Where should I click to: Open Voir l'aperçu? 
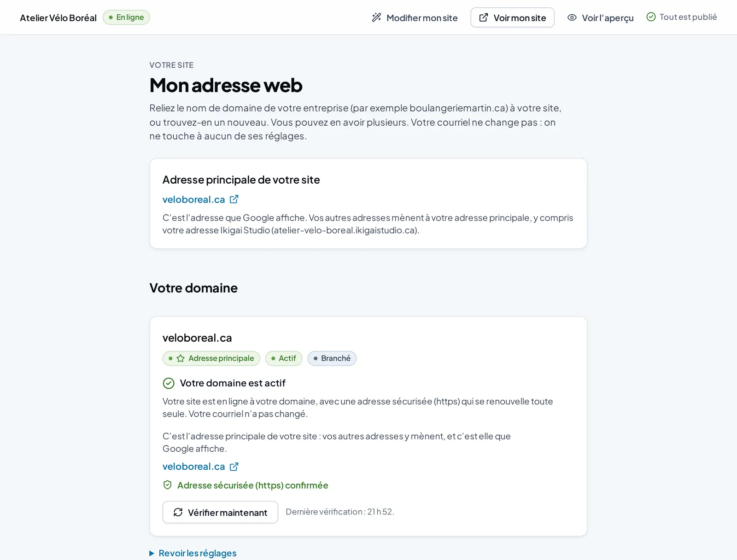click(x=600, y=17)
